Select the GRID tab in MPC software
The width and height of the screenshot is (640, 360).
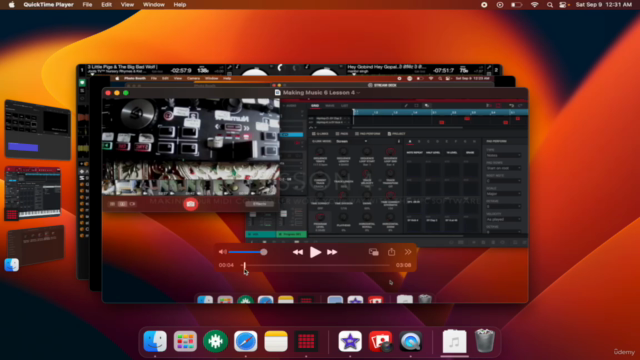point(315,106)
